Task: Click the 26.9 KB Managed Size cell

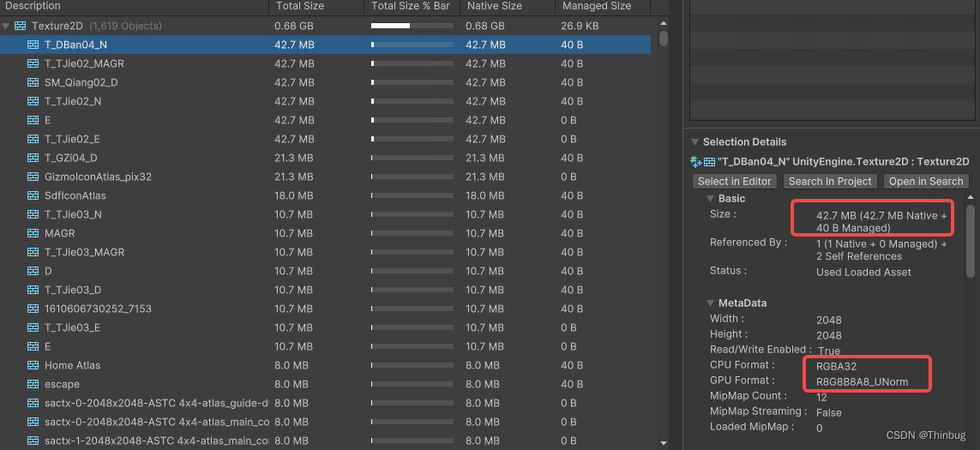Action: click(x=580, y=27)
